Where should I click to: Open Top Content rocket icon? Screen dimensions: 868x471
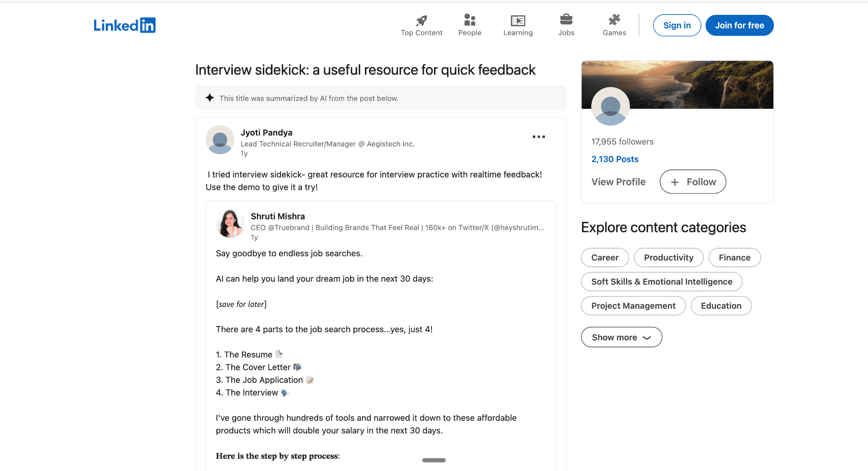[x=421, y=20]
